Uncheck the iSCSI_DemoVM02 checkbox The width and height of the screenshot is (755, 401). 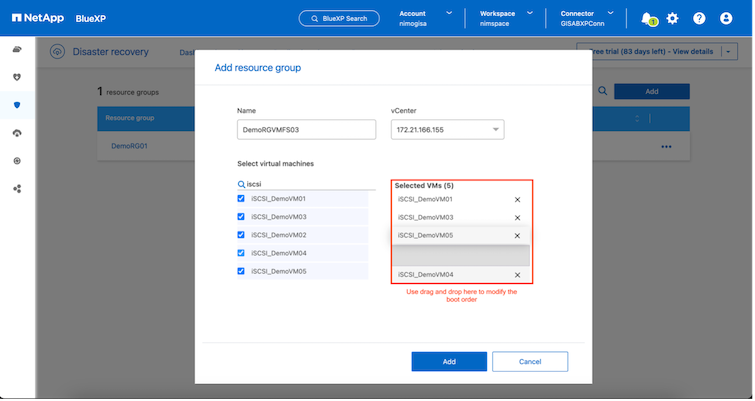pyautogui.click(x=240, y=235)
